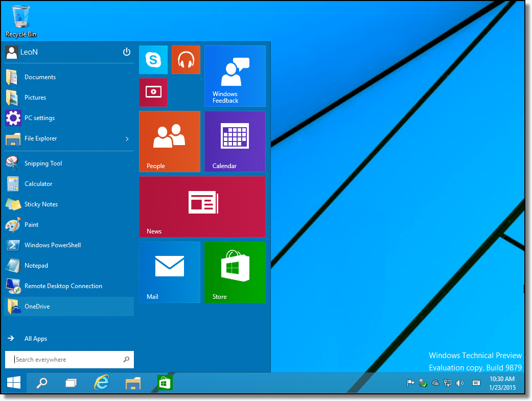Click the Task View taskbar button
The height and width of the screenshot is (401, 532).
coord(71,383)
